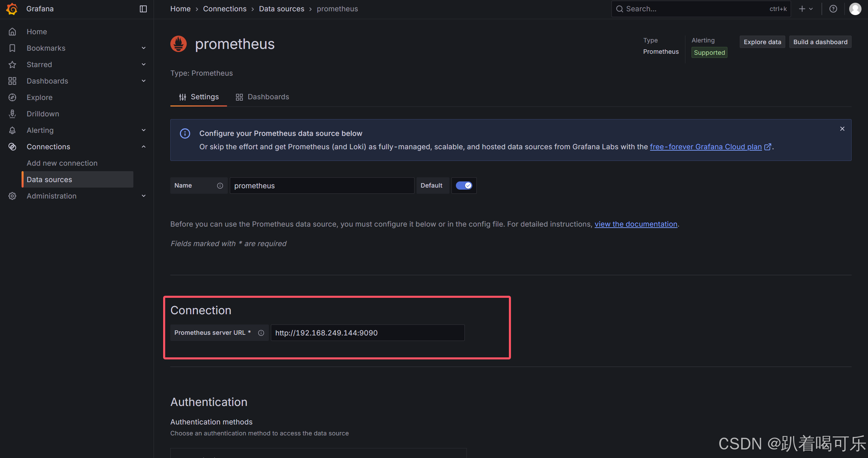Click the Administration gear icon
This screenshot has width=868, height=458.
point(12,196)
